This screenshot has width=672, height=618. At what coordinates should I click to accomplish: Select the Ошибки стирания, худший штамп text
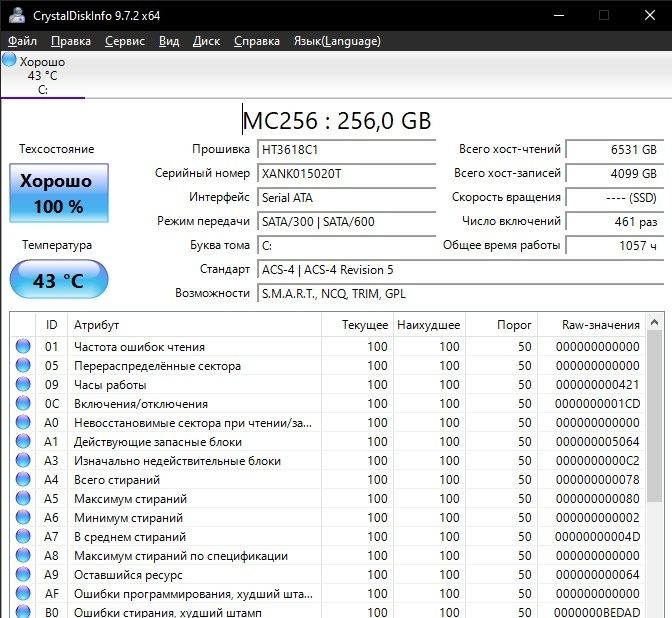coord(168,612)
